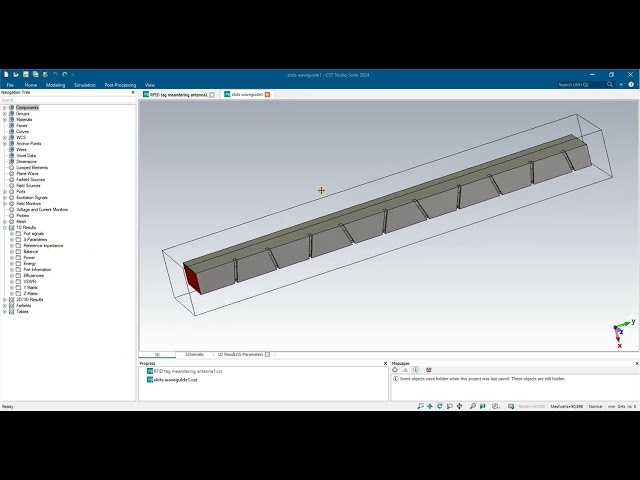Expand the Farfields tree node
Screen dimensions: 640x480
pos(5,305)
